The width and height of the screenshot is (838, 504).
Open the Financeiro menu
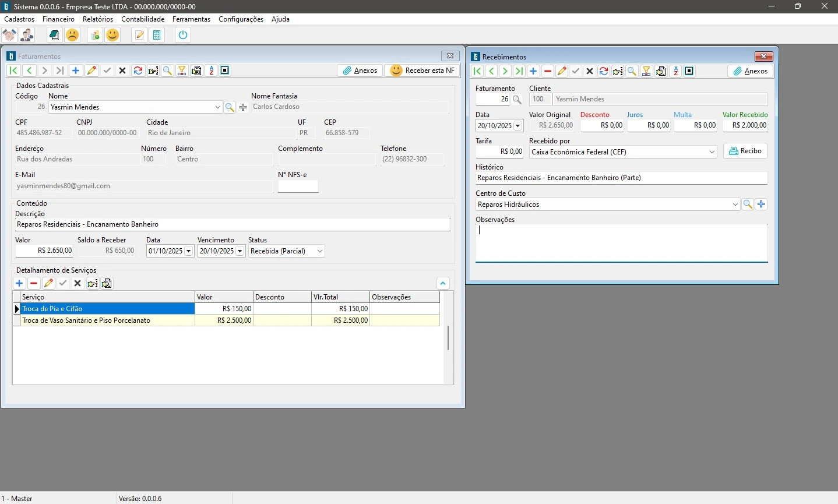(58, 19)
